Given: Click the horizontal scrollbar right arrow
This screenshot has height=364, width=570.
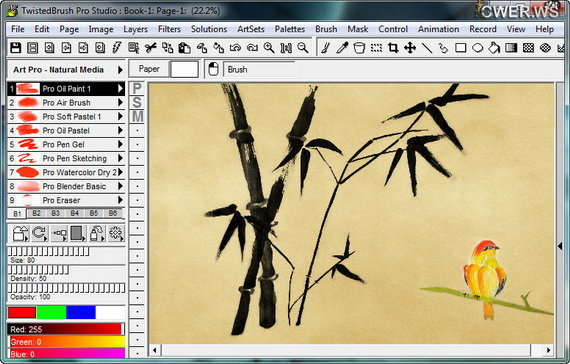Looking at the screenshot, I should [548, 350].
